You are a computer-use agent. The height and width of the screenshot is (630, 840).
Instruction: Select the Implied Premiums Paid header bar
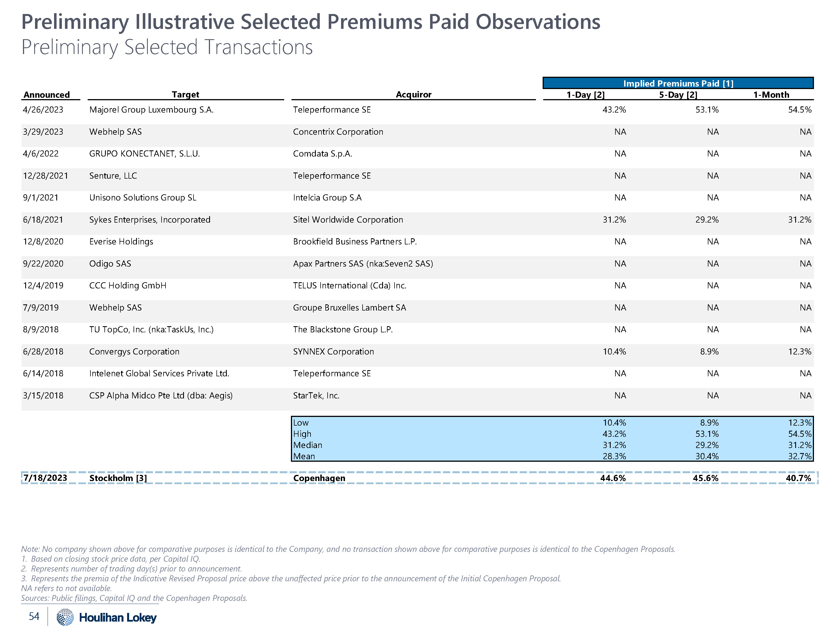point(678,83)
